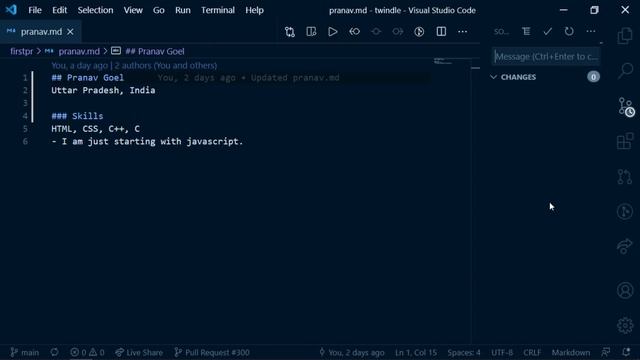Click the VS Code logo icon in the title bar
This screenshot has width=640, height=360.
pyautogui.click(x=11, y=10)
